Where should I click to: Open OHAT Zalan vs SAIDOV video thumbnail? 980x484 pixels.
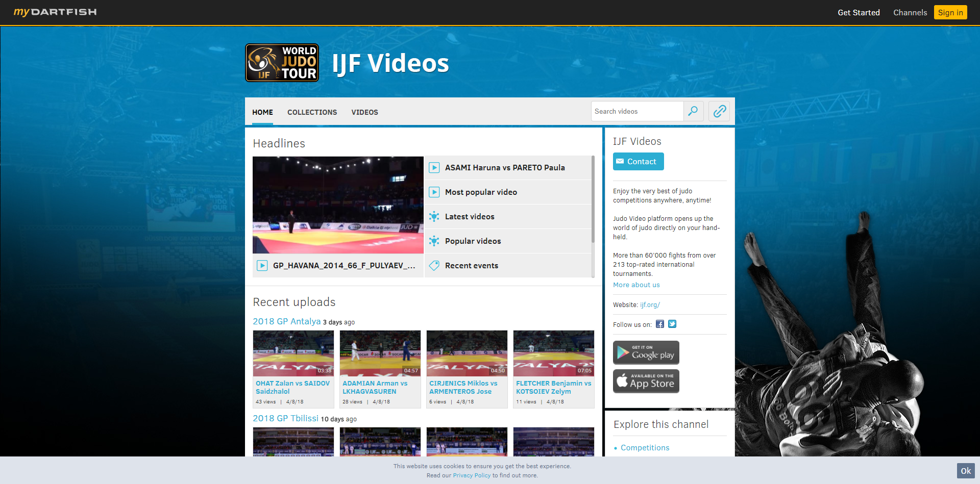click(293, 353)
